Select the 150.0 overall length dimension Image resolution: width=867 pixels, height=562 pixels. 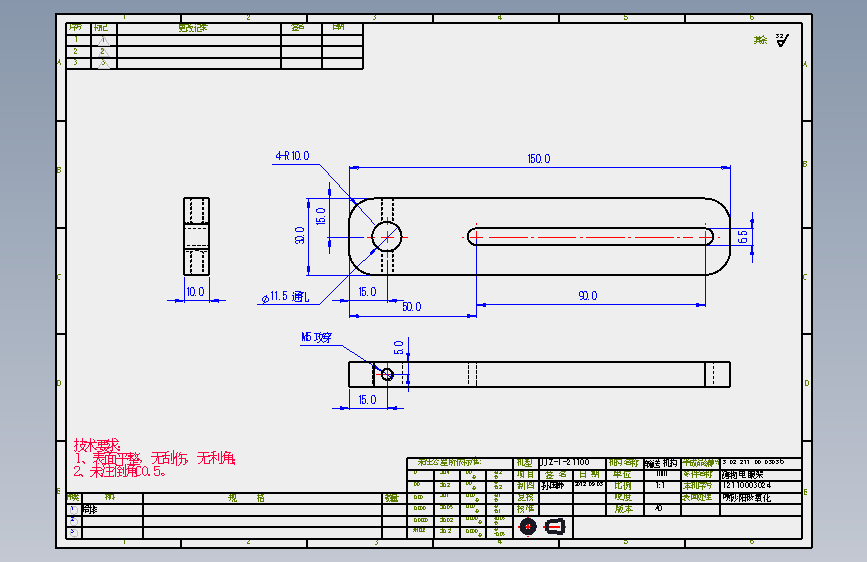pos(539,159)
